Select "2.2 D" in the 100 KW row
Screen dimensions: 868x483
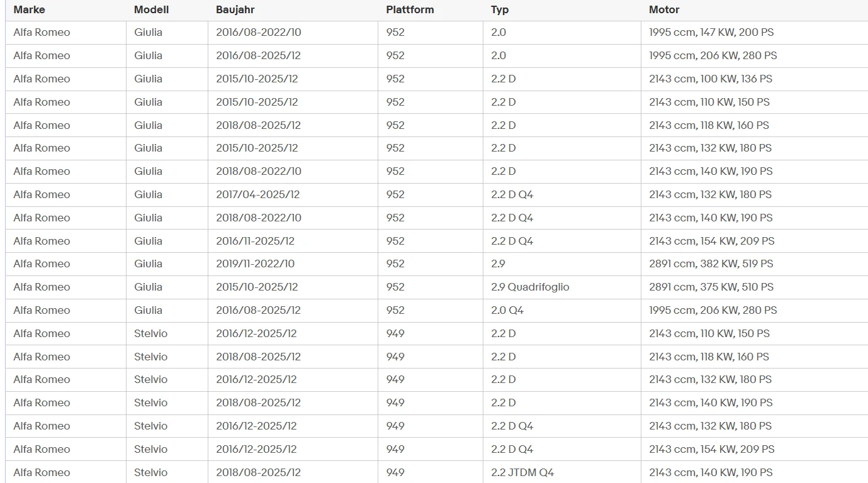coord(504,79)
